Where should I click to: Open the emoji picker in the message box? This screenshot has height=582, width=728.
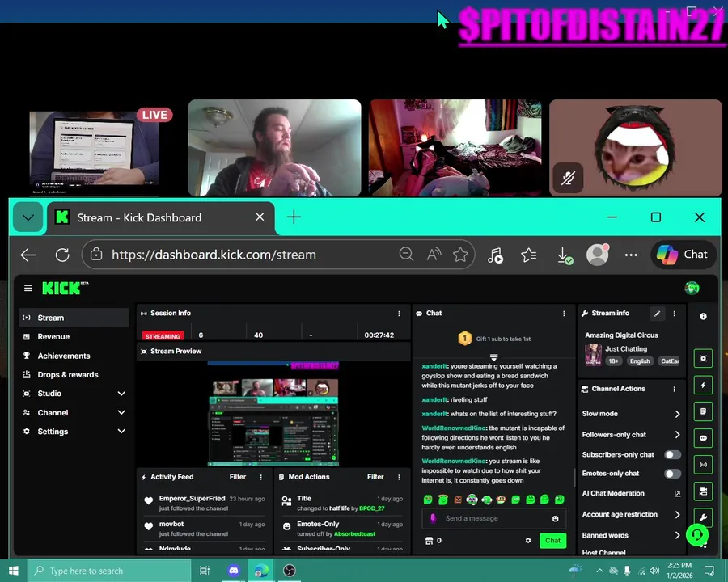click(555, 518)
